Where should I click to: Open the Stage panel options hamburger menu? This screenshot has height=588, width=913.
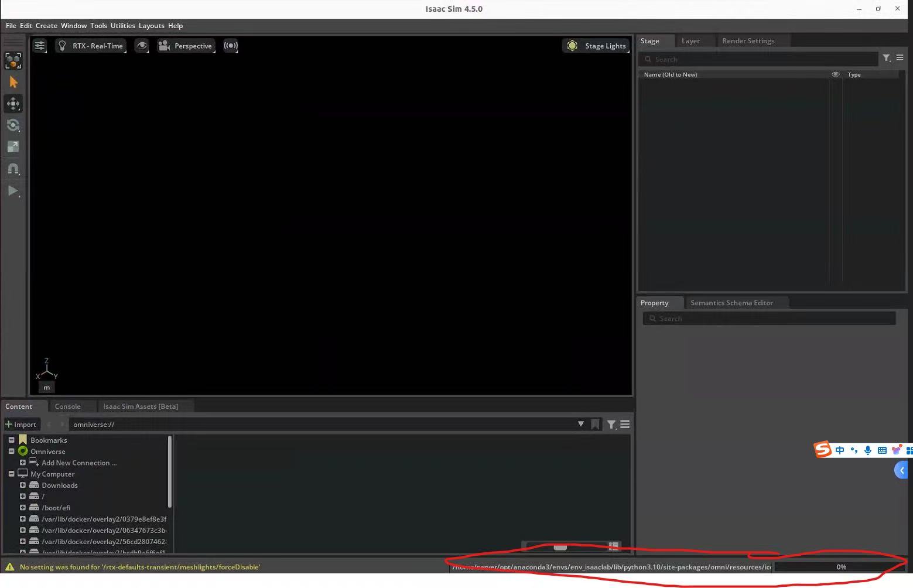click(900, 57)
